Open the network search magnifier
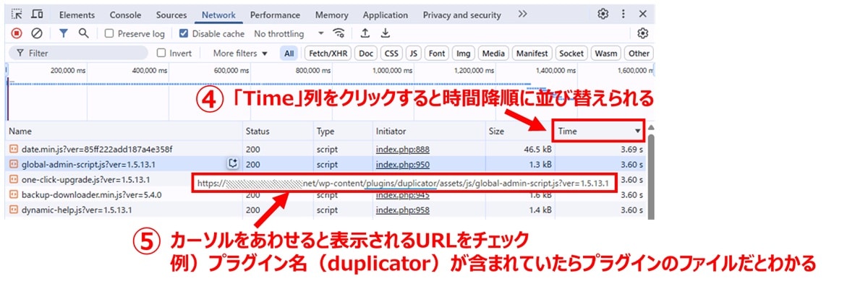 [x=83, y=33]
